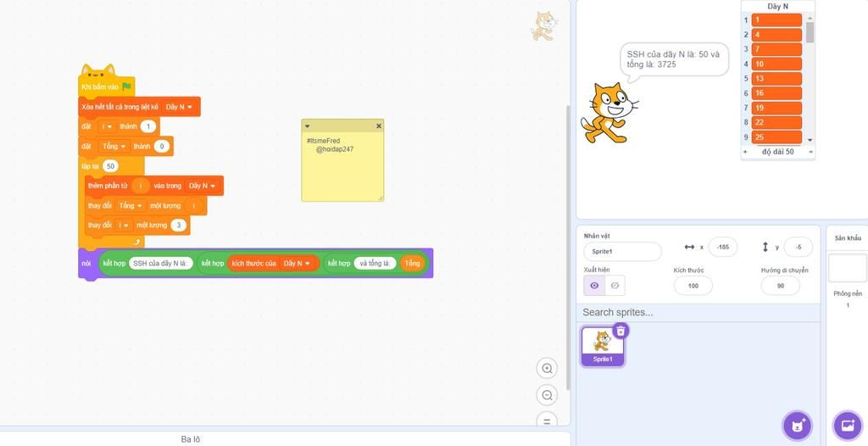Close the yellow comment note
Viewport: 868px width, 446px height.
click(379, 126)
